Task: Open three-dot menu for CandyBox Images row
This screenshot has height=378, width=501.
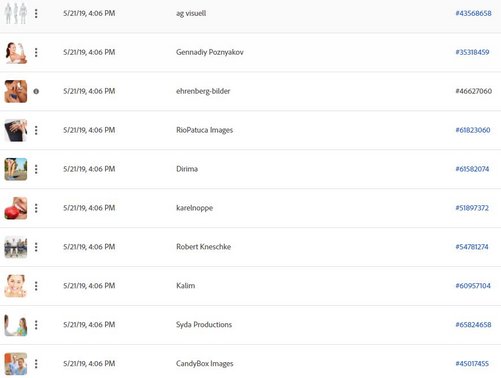Action: tap(36, 364)
